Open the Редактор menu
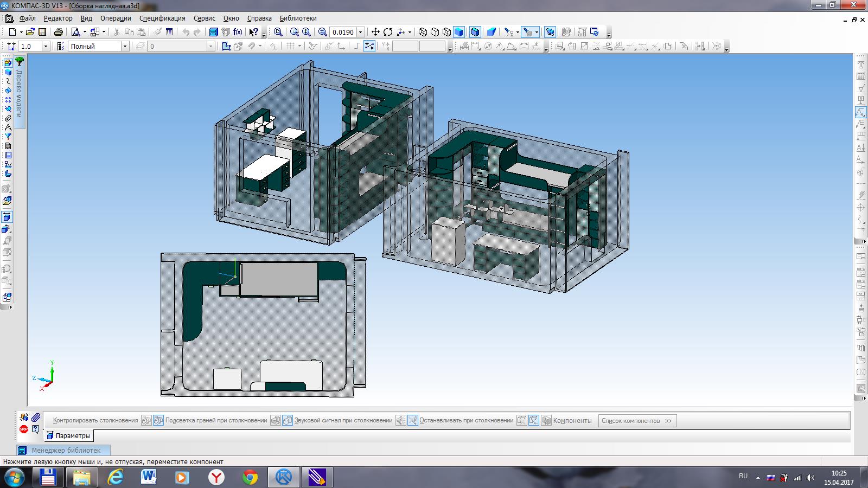The width and height of the screenshot is (868, 488). (x=58, y=18)
